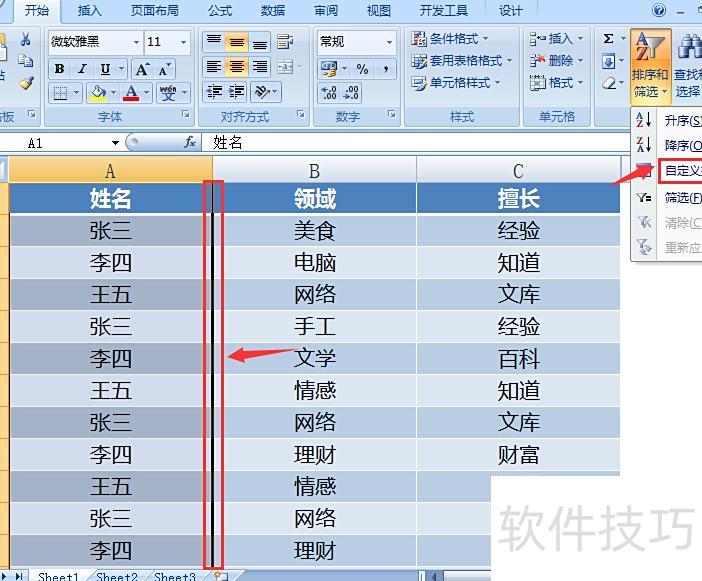
Task: Switch to 审阅 ribbon tab
Action: pos(326,10)
